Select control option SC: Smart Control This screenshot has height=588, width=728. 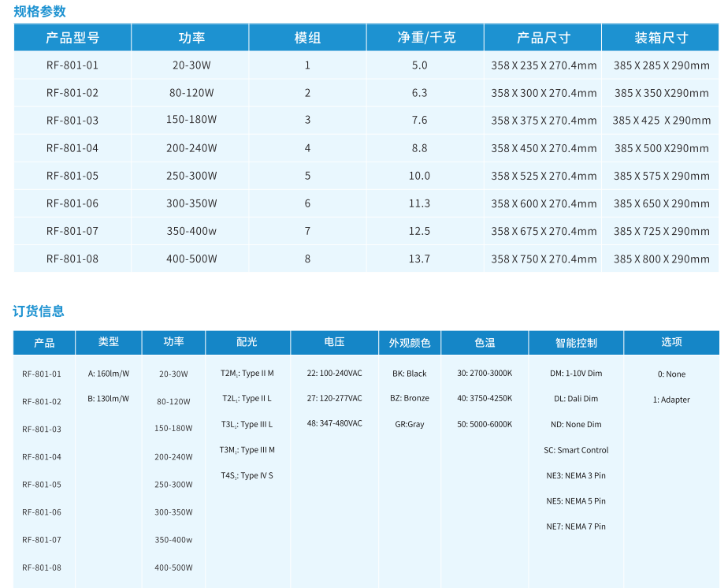pos(576,450)
